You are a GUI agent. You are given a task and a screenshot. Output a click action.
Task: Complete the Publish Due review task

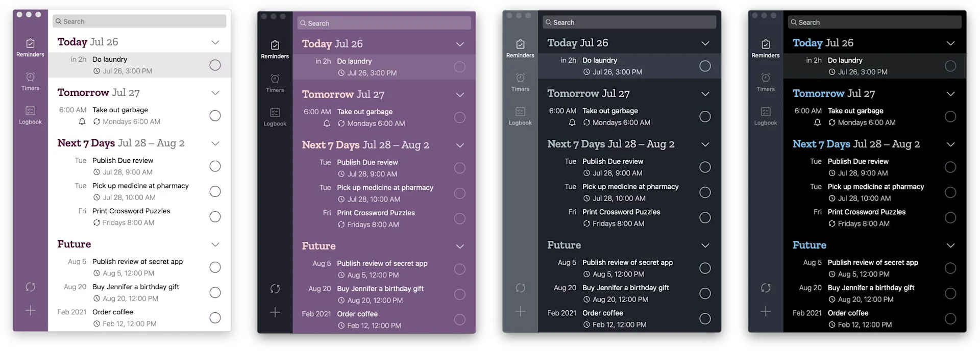point(215,166)
